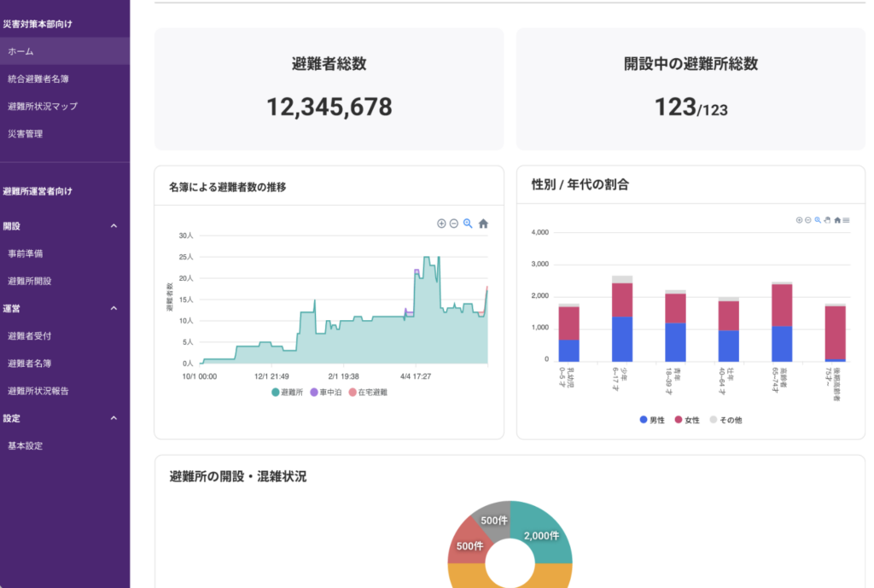Reset zoom with trend chart home icon
Screen dimensions: 874x588
tap(483, 224)
